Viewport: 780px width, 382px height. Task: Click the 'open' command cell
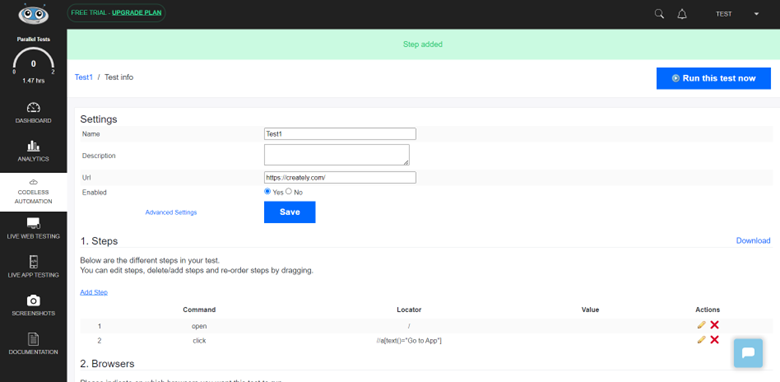(x=199, y=326)
